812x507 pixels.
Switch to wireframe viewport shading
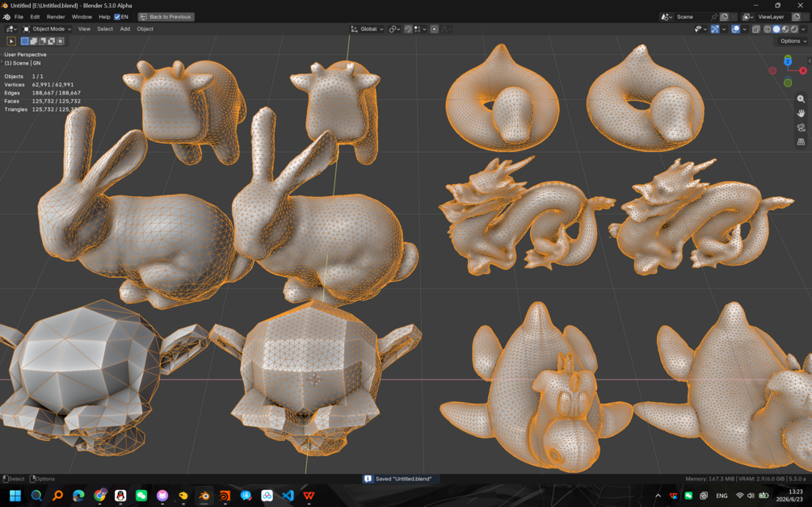coord(768,29)
